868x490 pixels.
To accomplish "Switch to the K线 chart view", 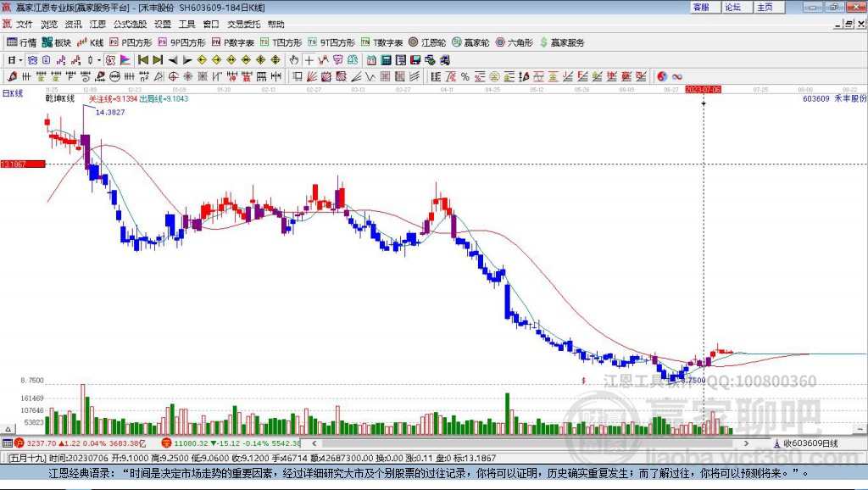I will click(x=90, y=42).
